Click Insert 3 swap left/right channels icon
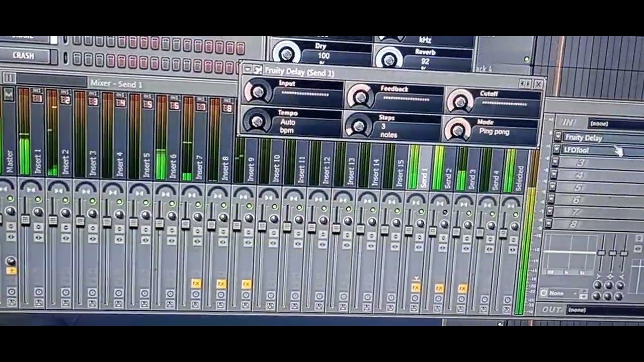This screenshot has height=362, width=644. (x=93, y=238)
